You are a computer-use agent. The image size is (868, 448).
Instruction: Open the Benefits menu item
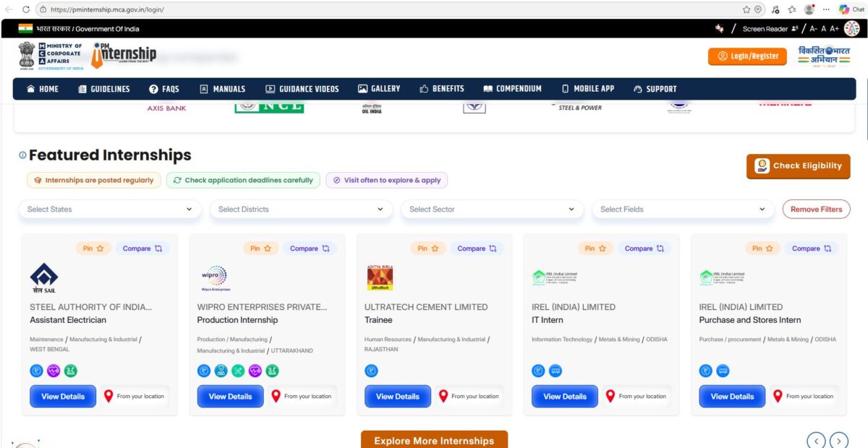(442, 89)
